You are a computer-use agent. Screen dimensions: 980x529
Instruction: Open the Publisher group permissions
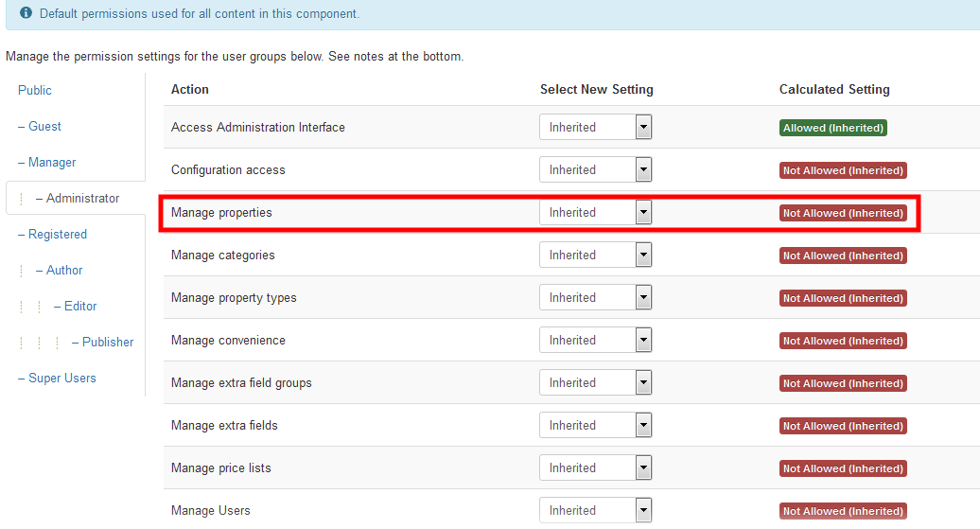pos(102,342)
